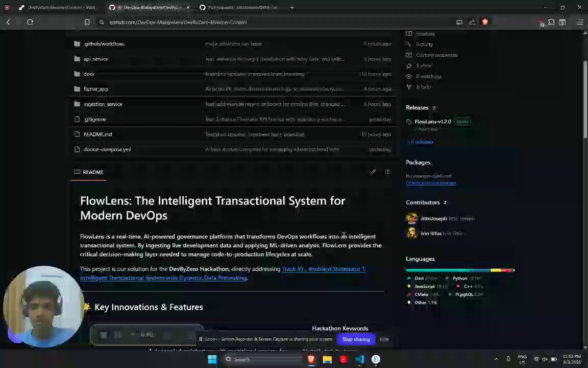This screenshot has width=588, height=368.
Task: Open the ingestion_service folder
Action: [x=103, y=104]
